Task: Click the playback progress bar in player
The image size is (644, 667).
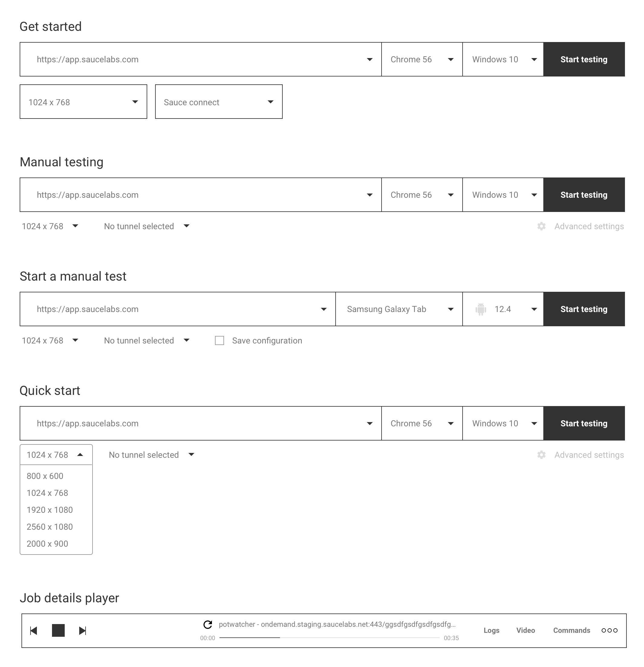Action: pos(330,637)
